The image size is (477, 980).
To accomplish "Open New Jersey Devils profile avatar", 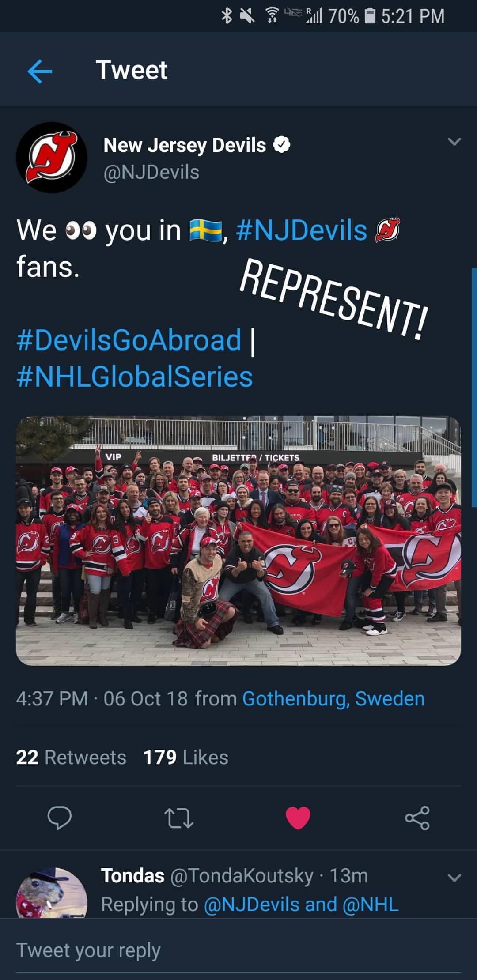I will 52,158.
